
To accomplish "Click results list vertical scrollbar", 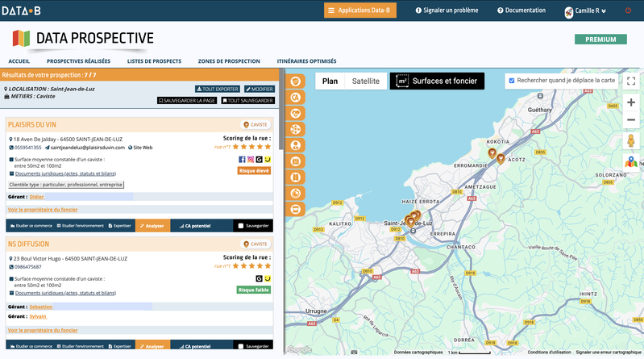I will coord(281,110).
